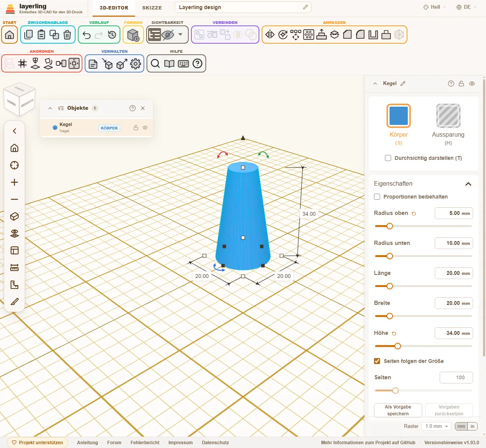Click the Höhe slider handle
The image size is (486, 448).
tap(398, 346)
